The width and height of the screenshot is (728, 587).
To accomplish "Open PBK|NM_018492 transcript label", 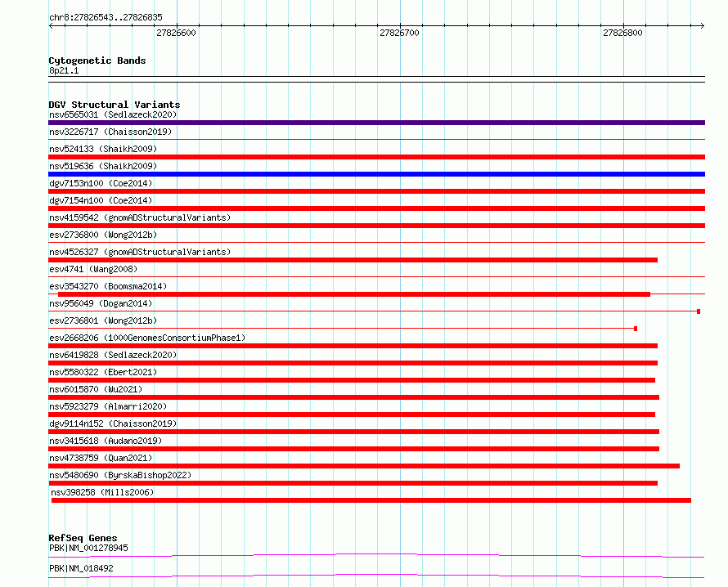I will pos(81,568).
